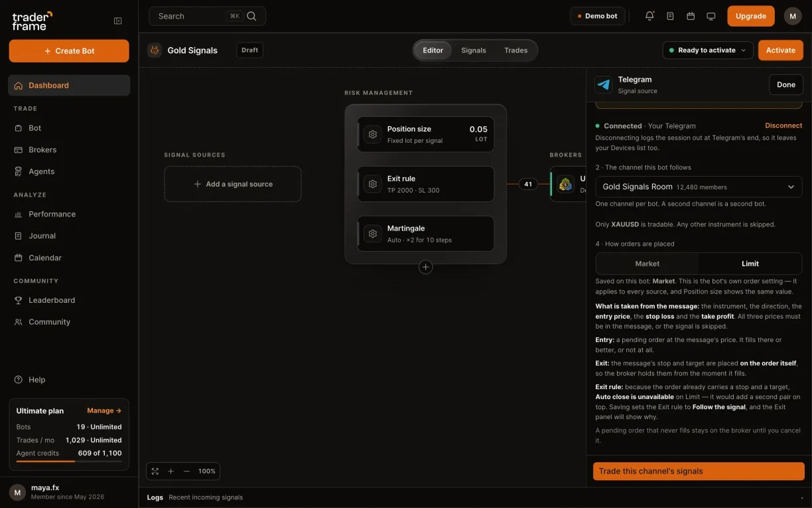Open Exit rule settings gear
812x508 pixels.
[x=373, y=184]
